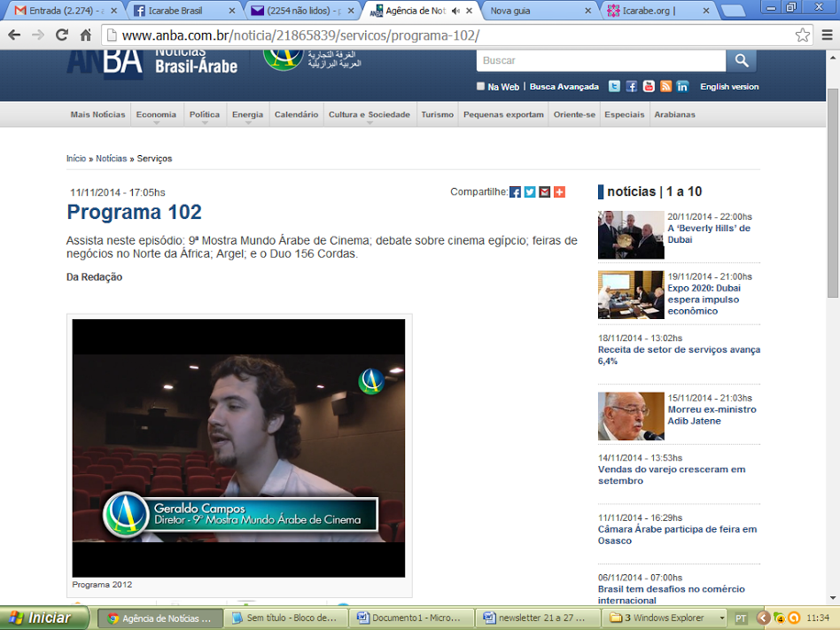Viewport: 840px width, 630px height.
Task: Open the Turismo menu item
Action: (437, 114)
